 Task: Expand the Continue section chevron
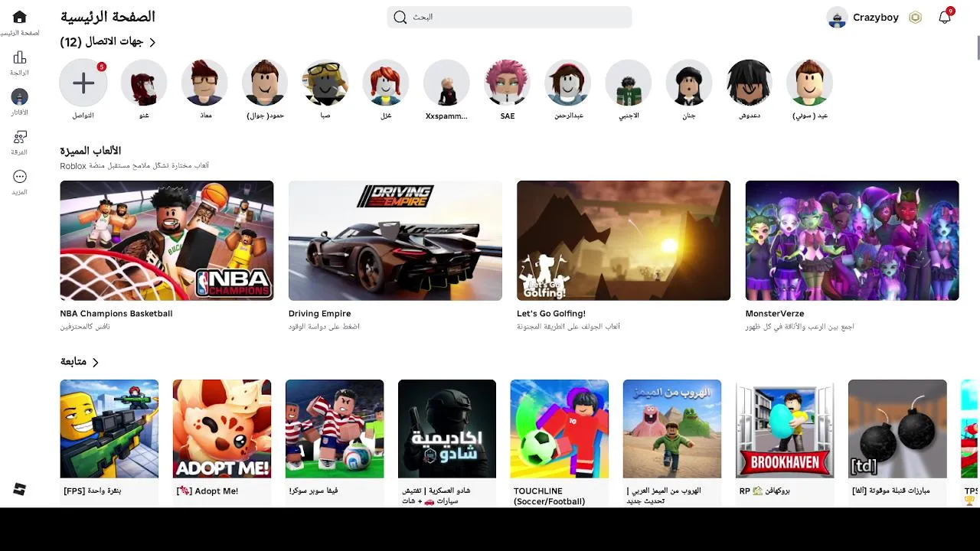point(95,362)
